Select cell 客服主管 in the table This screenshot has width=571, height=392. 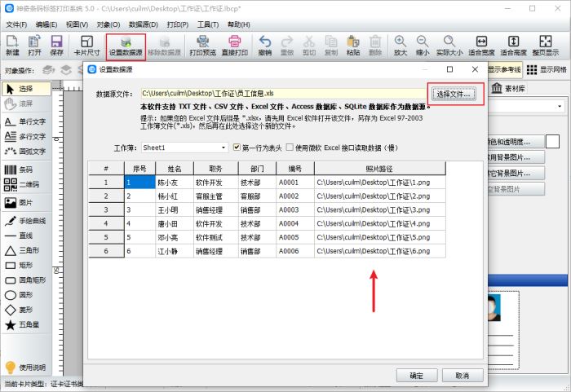point(215,196)
